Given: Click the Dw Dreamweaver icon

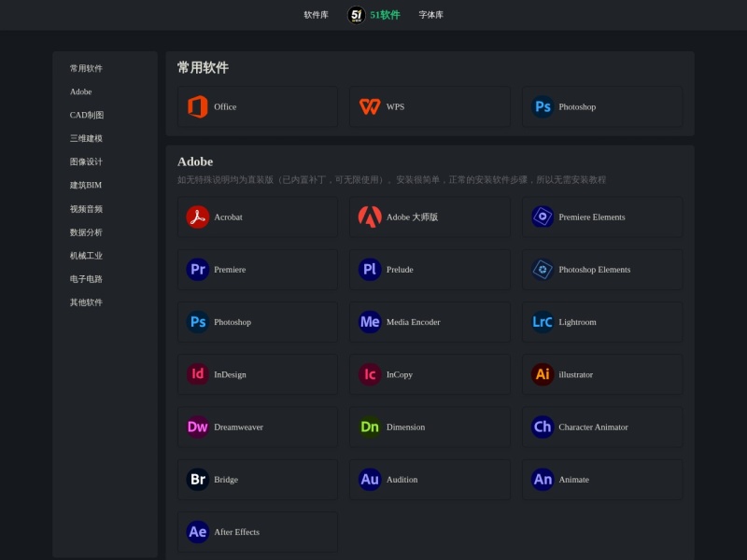Looking at the screenshot, I should 198,427.
